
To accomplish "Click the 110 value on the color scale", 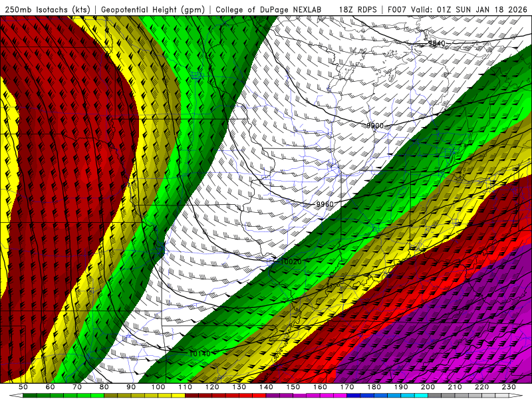I will tap(186, 387).
